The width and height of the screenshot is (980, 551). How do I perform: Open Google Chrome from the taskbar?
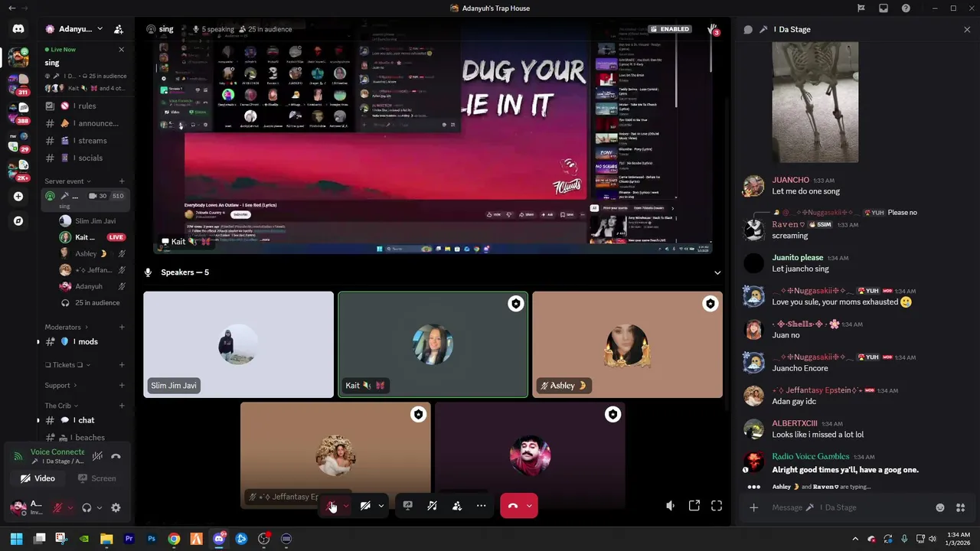click(x=174, y=539)
